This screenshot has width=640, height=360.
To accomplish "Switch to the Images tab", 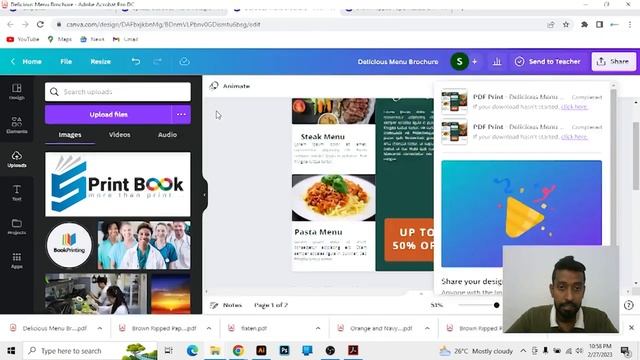I will click(70, 135).
